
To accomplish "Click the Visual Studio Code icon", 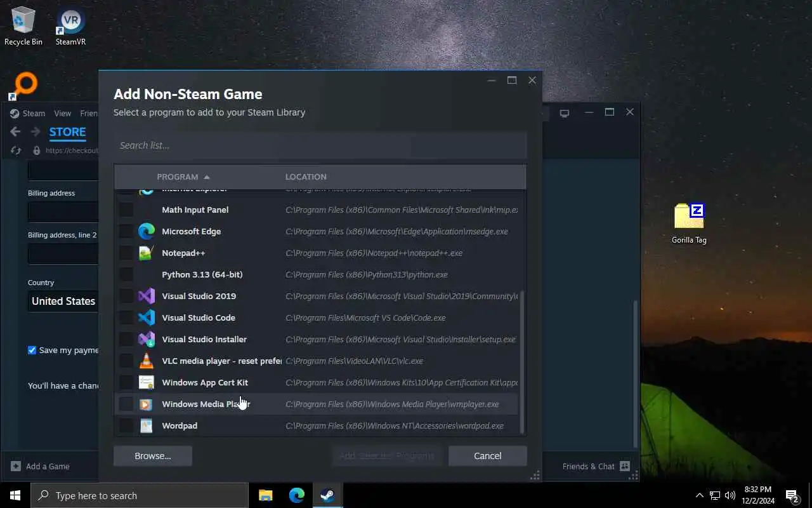I will (147, 317).
